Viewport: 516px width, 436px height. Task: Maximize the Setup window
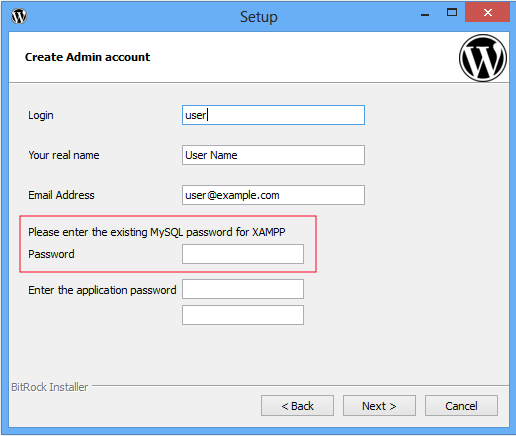point(452,13)
